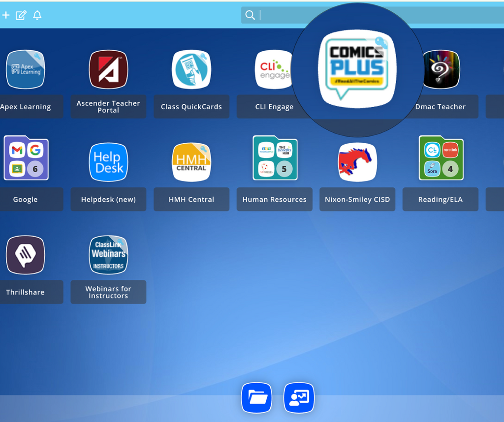
Task: Launch the Ascender Teacher Portal icon
Action: point(108,69)
